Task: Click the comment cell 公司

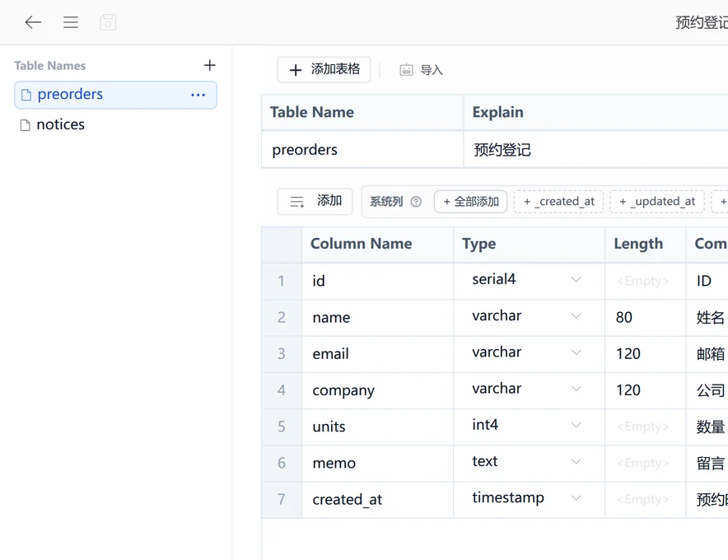Action: point(707,390)
